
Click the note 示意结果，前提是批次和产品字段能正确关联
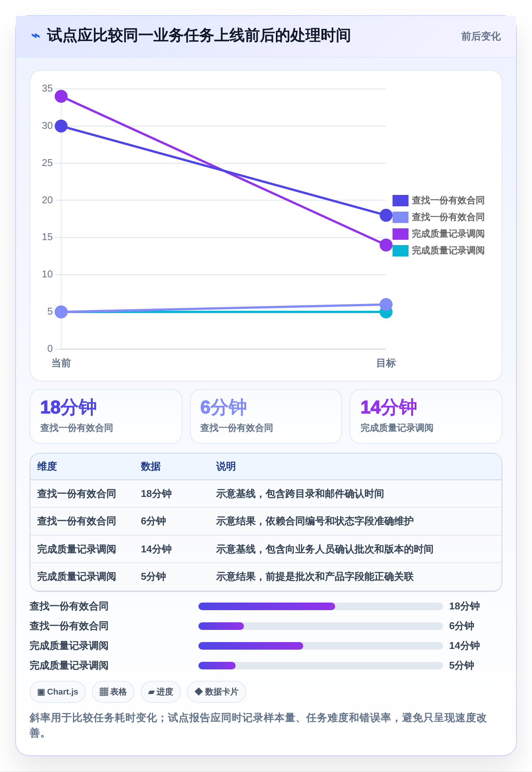point(315,577)
